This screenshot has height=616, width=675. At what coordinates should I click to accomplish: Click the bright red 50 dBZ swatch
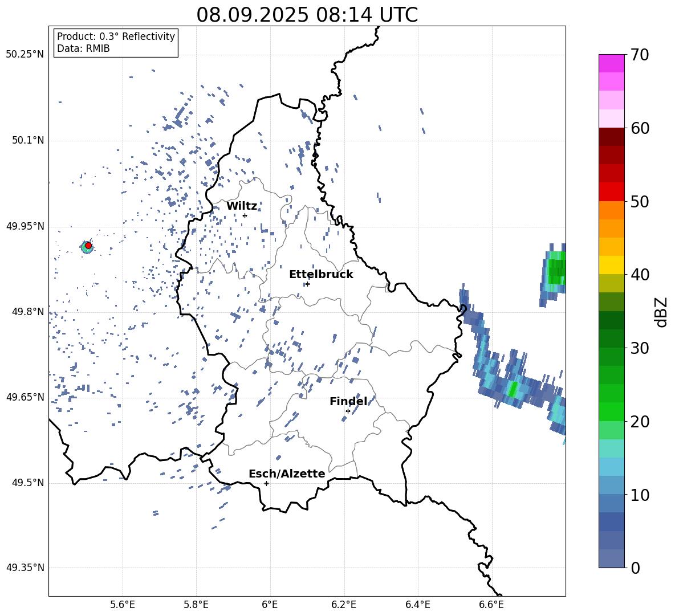click(611, 192)
